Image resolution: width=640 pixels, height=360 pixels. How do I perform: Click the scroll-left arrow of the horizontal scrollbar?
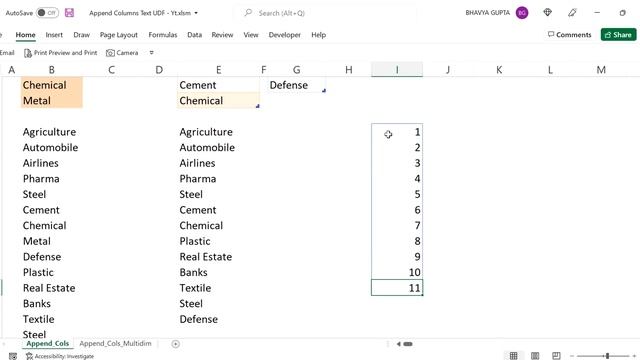(398, 344)
